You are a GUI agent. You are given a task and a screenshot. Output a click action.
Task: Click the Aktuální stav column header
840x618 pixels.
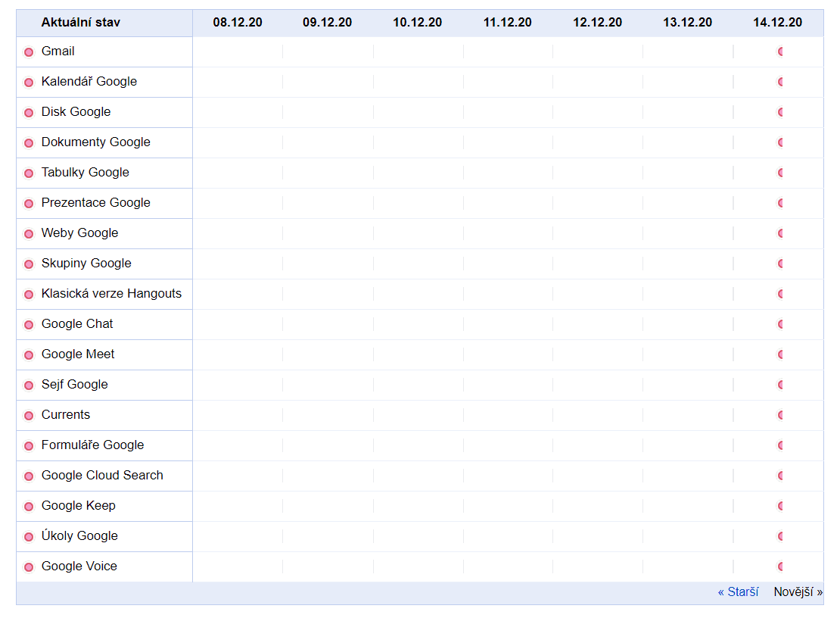[x=80, y=23]
